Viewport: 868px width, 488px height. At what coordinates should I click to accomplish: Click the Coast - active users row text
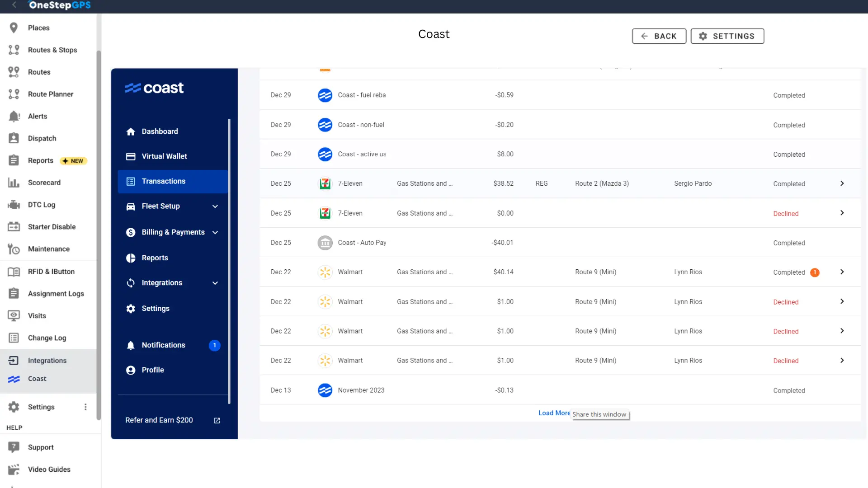point(362,154)
